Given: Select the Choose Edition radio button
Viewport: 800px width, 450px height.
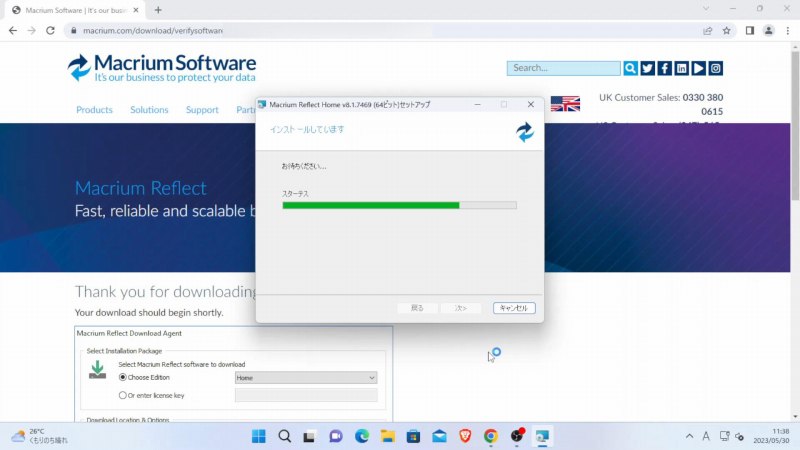Looking at the screenshot, I should click(122, 378).
